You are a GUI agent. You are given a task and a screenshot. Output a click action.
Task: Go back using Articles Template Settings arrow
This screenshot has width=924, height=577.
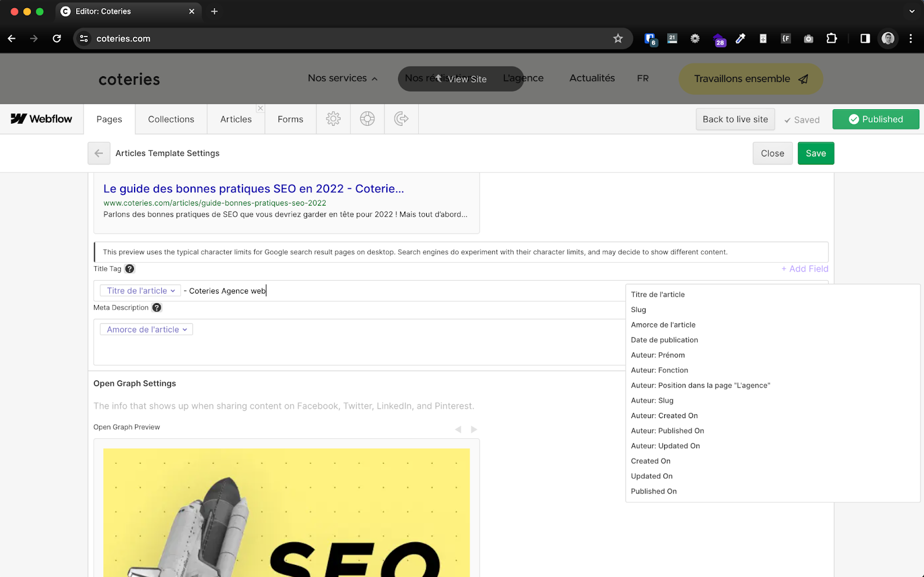click(99, 153)
